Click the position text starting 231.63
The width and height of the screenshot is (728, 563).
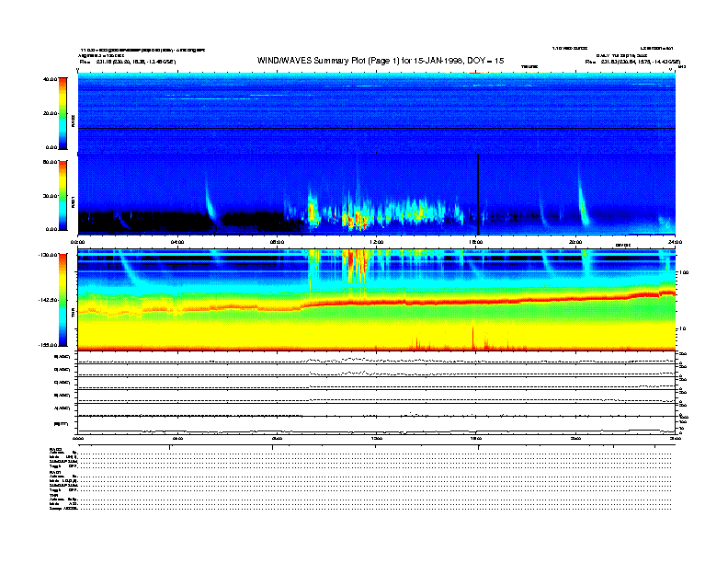[641, 62]
